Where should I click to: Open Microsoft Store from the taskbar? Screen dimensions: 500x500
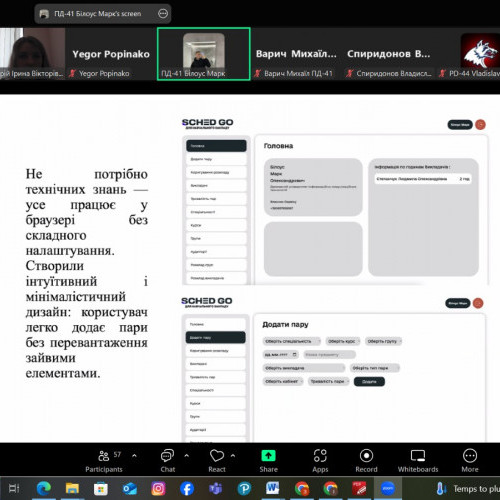[x=101, y=489]
